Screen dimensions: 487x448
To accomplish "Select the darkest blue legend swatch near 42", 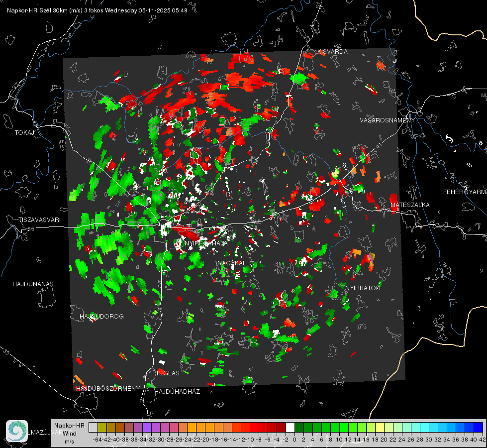I will click(479, 427).
